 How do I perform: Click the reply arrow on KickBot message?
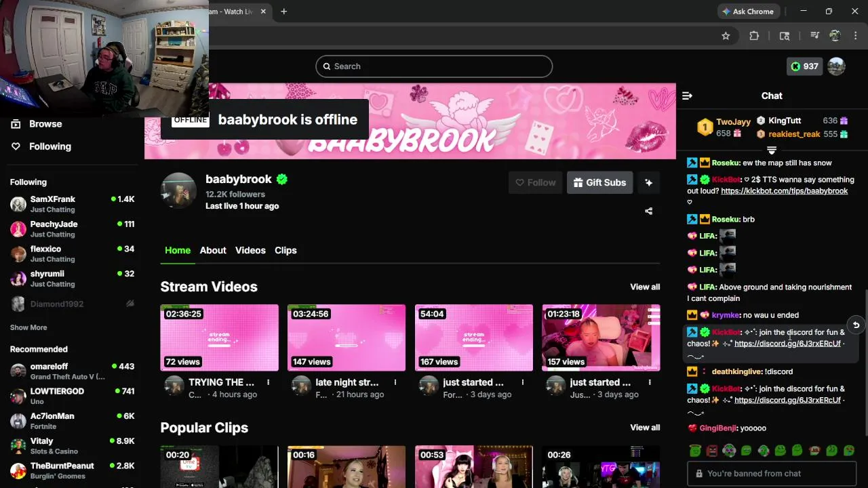856,325
